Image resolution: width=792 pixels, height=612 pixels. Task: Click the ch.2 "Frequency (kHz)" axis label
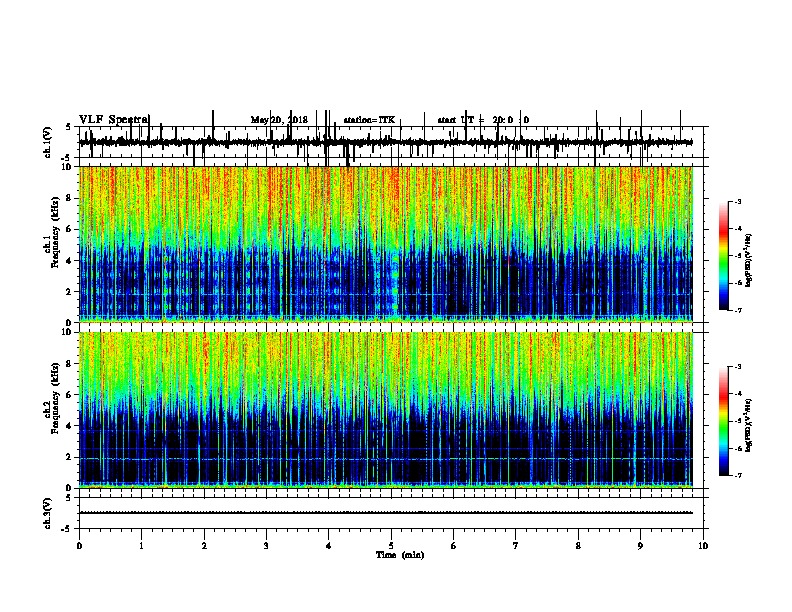pyautogui.click(x=55, y=398)
